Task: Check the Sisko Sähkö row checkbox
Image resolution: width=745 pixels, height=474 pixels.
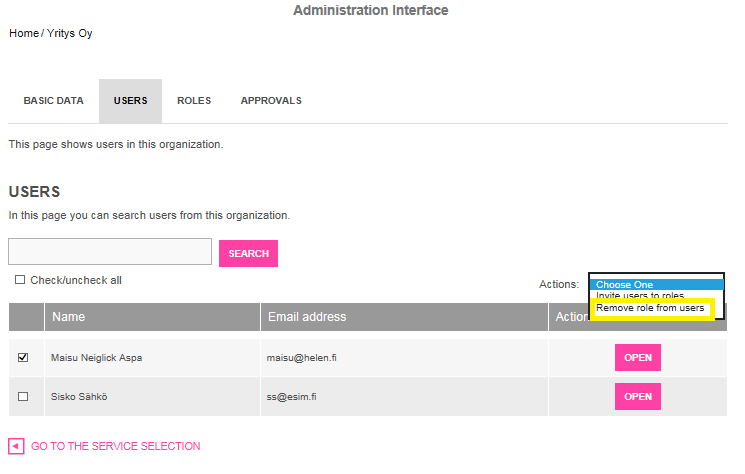Action: click(23, 397)
